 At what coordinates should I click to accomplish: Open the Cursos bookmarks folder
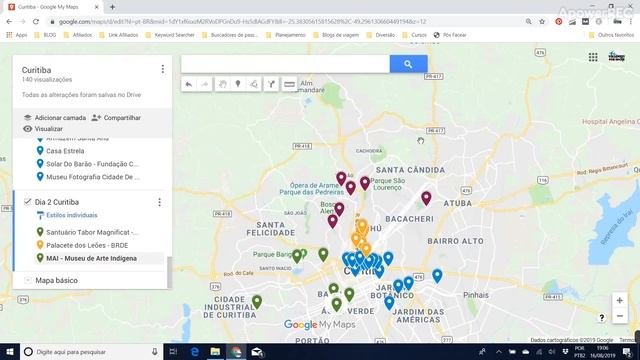pyautogui.click(x=415, y=35)
